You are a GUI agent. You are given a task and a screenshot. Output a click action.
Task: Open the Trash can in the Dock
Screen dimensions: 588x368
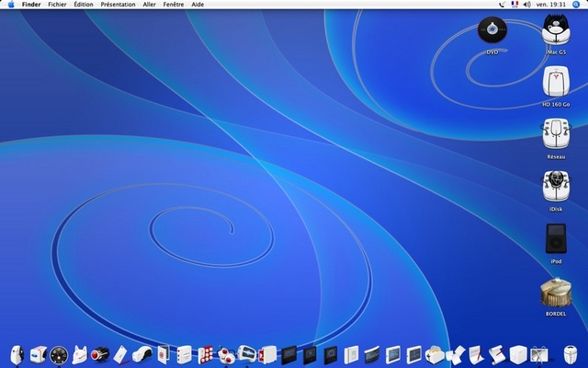tap(570, 355)
